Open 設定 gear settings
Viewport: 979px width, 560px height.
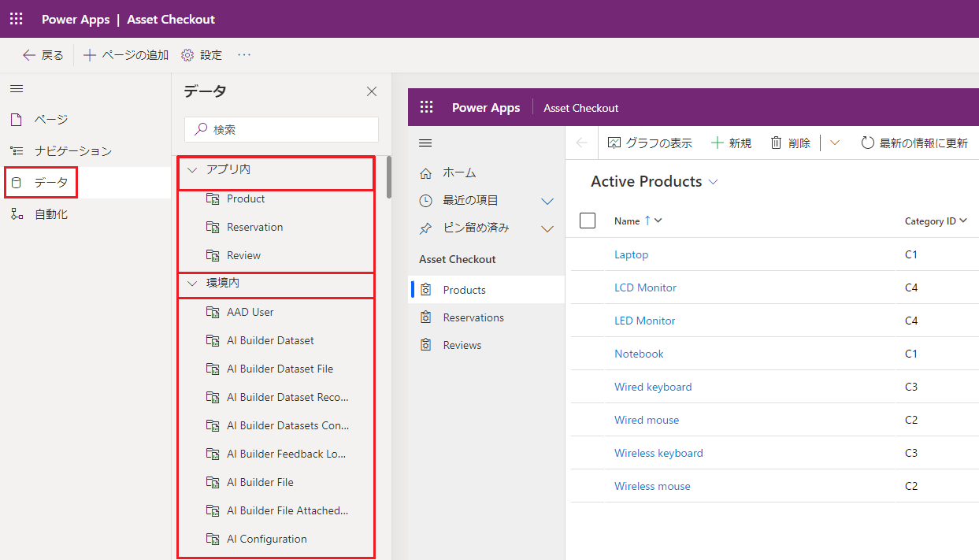(187, 55)
